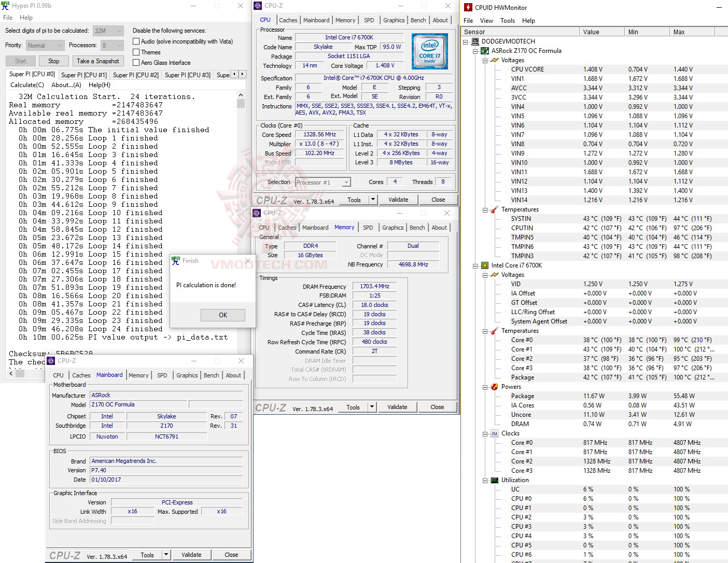Click the Intel Core i7 logo in CPU-Z

tap(430, 51)
